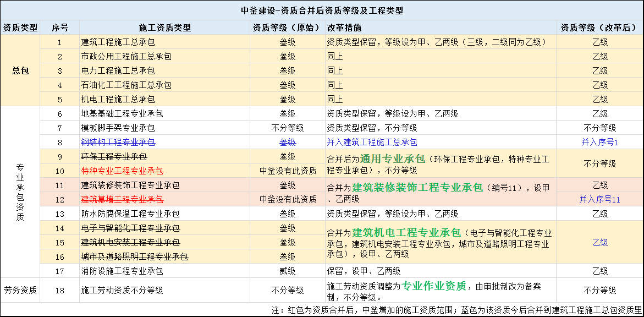Select the 序号 column header
The width and height of the screenshot is (644, 317).
coord(59,28)
